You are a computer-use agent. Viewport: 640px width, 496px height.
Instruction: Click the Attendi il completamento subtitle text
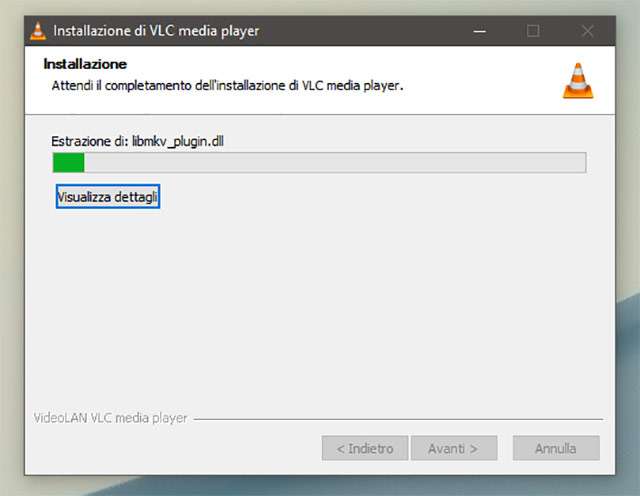(x=227, y=86)
